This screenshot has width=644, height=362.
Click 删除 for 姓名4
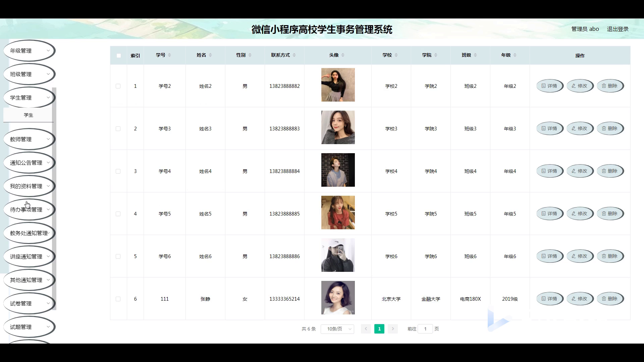610,171
